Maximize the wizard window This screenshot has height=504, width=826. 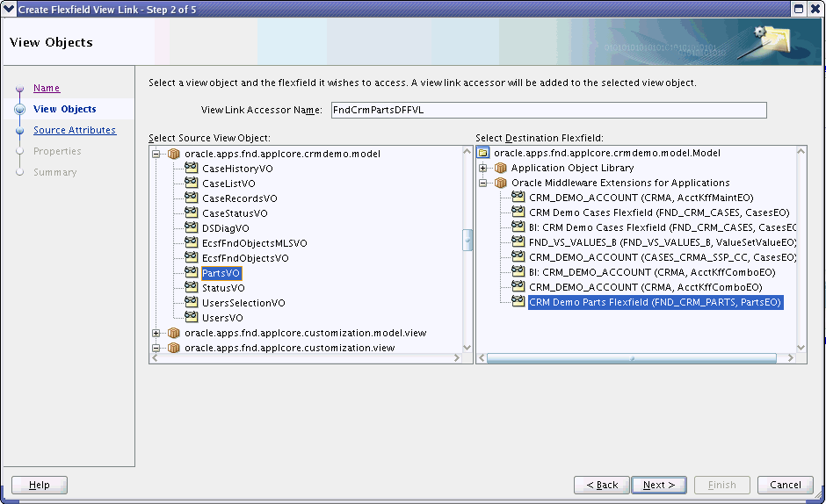pyautogui.click(x=799, y=9)
